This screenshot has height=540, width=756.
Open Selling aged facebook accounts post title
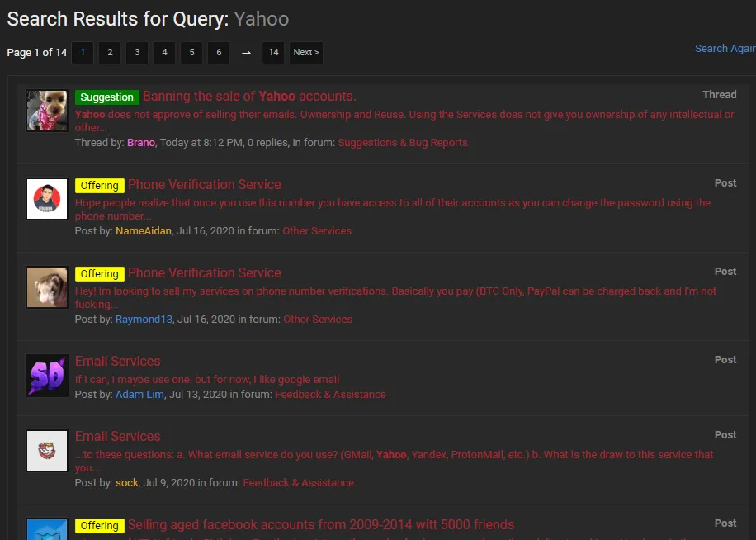(x=321, y=524)
